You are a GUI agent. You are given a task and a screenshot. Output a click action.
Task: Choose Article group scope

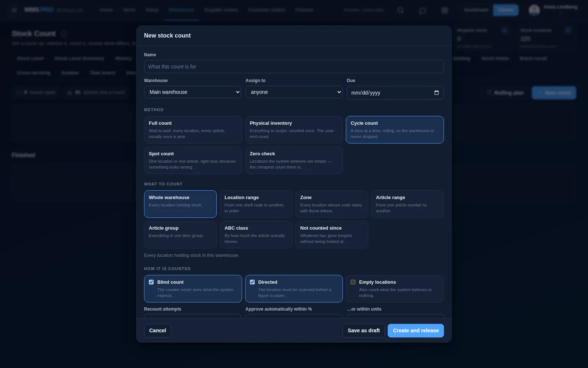(180, 235)
